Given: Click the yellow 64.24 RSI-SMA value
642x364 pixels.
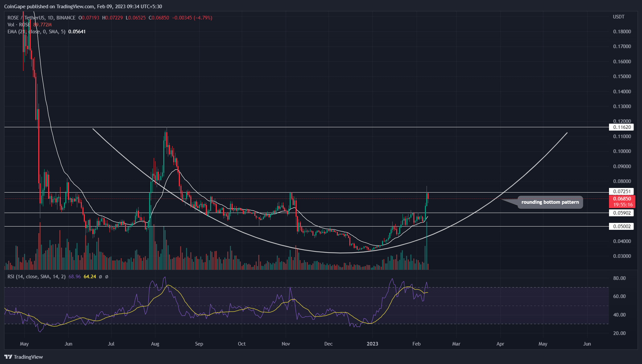Looking at the screenshot, I should pos(90,277).
